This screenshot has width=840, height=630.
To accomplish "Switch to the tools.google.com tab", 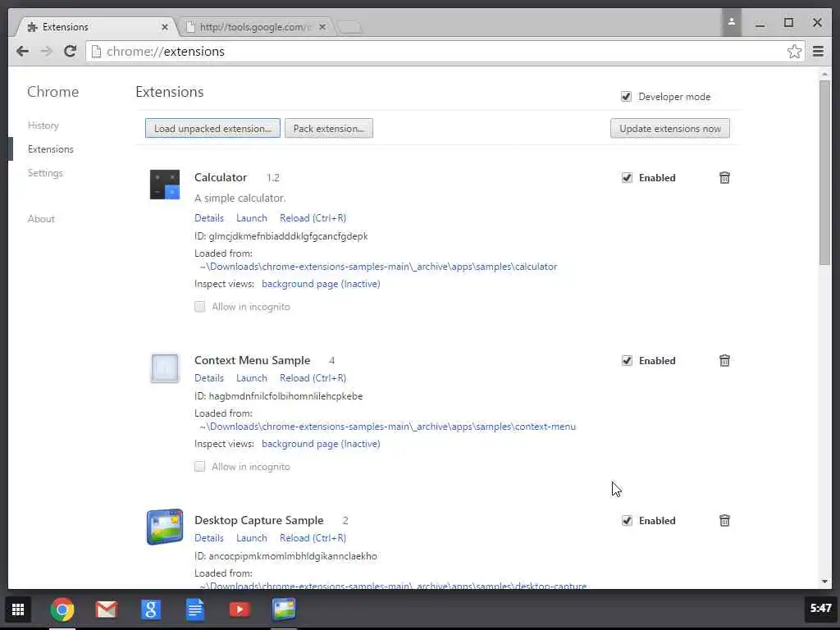I will coord(254,27).
